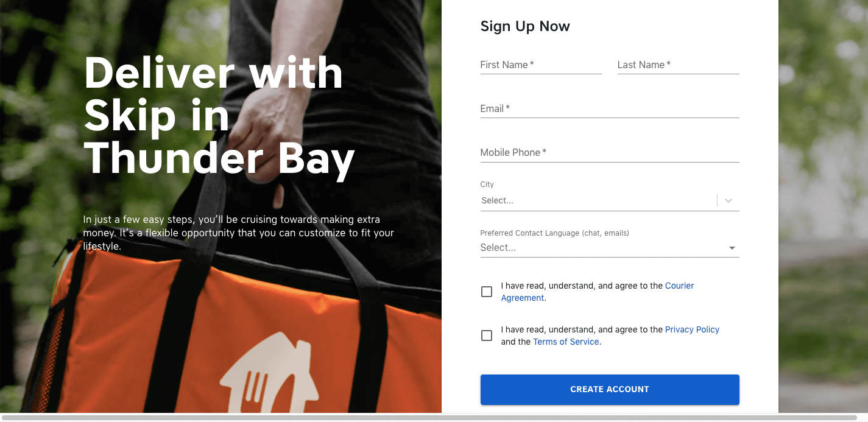Click the Sign Up Now heading
This screenshot has width=868, height=422.
coord(525,26)
